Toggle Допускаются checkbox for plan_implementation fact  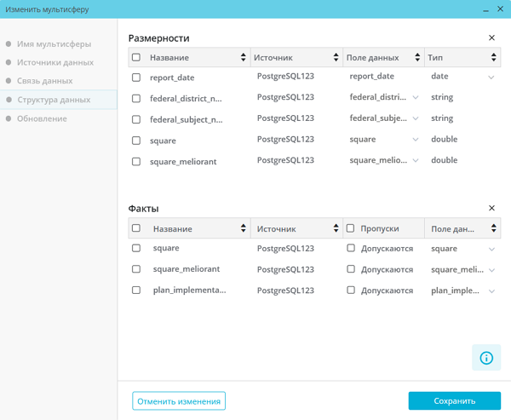pyautogui.click(x=351, y=291)
